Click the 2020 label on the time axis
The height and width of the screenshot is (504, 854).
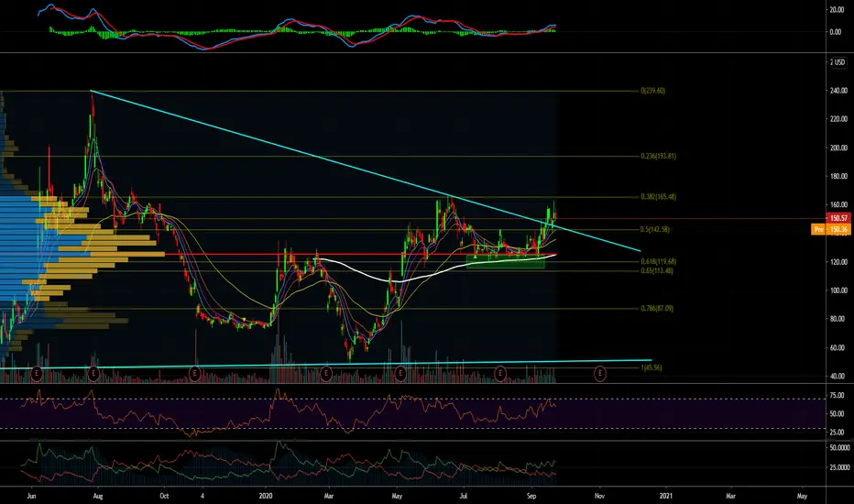266,496
